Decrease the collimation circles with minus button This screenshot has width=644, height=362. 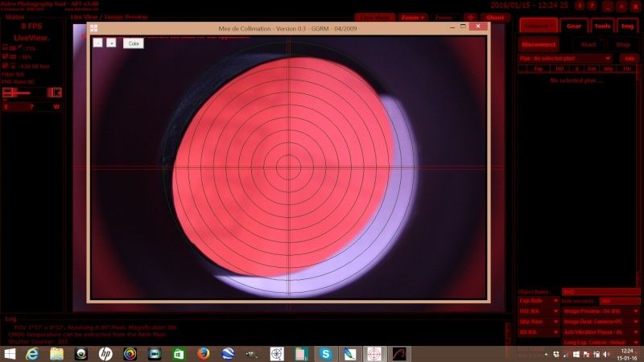click(x=97, y=43)
